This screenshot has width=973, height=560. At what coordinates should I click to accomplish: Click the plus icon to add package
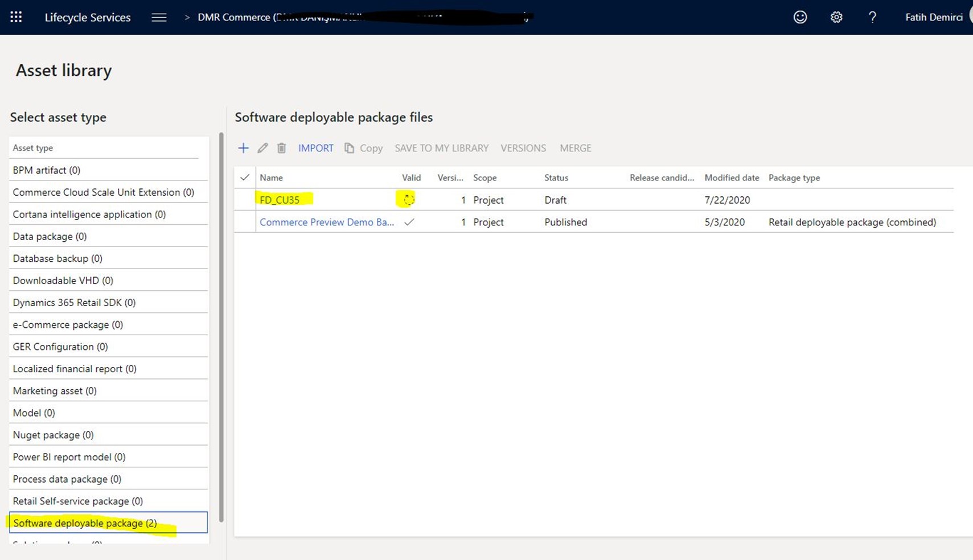pyautogui.click(x=243, y=148)
